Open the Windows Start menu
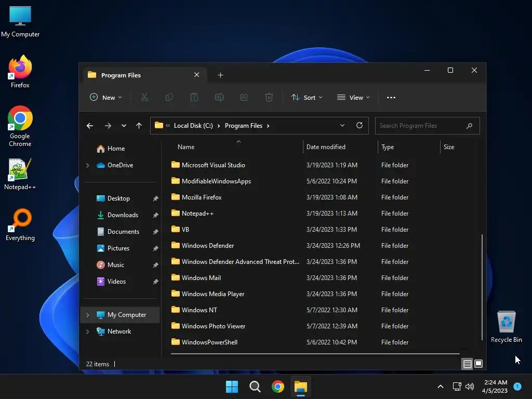Screen dimensions: 532x399 click(x=232, y=387)
